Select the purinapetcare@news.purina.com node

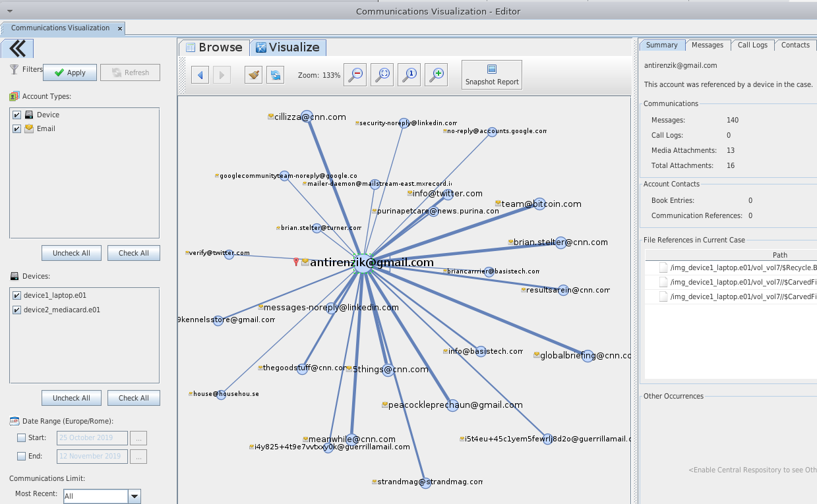(x=433, y=211)
